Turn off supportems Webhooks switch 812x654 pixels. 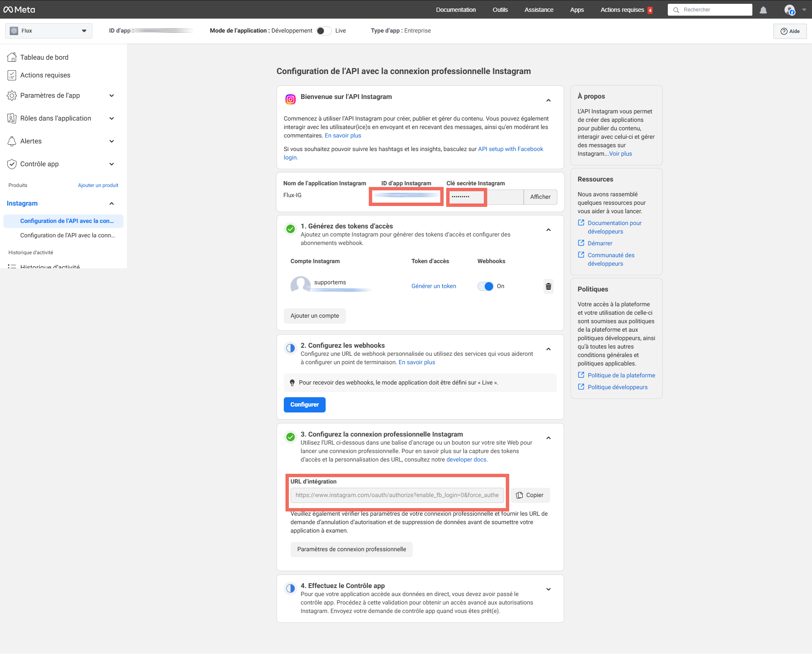[486, 286]
